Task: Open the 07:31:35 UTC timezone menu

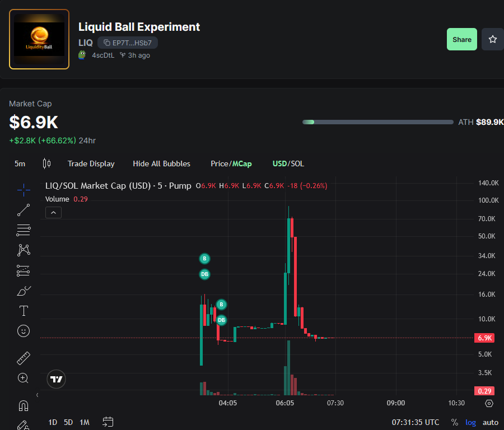Action: [x=416, y=422]
